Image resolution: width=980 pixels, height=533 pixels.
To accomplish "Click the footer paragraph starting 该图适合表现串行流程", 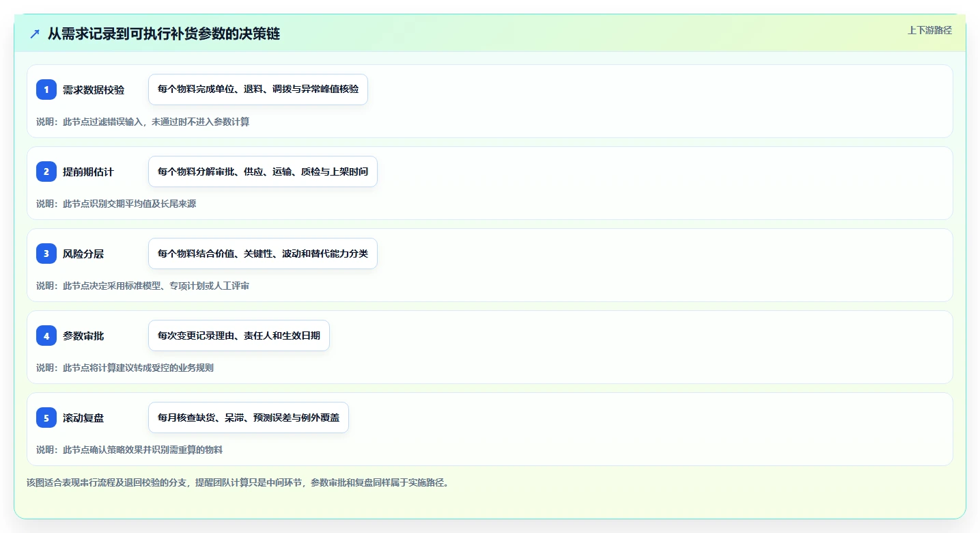I will click(238, 482).
